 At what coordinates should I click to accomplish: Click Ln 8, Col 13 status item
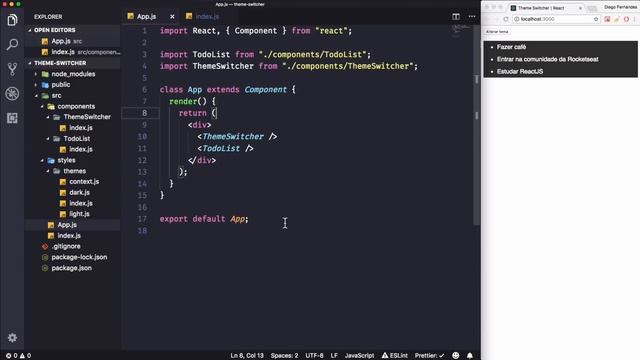247,356
